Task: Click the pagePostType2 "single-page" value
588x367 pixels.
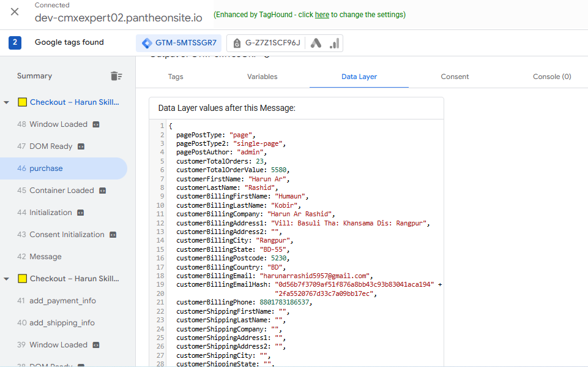Action: pyautogui.click(x=258, y=144)
